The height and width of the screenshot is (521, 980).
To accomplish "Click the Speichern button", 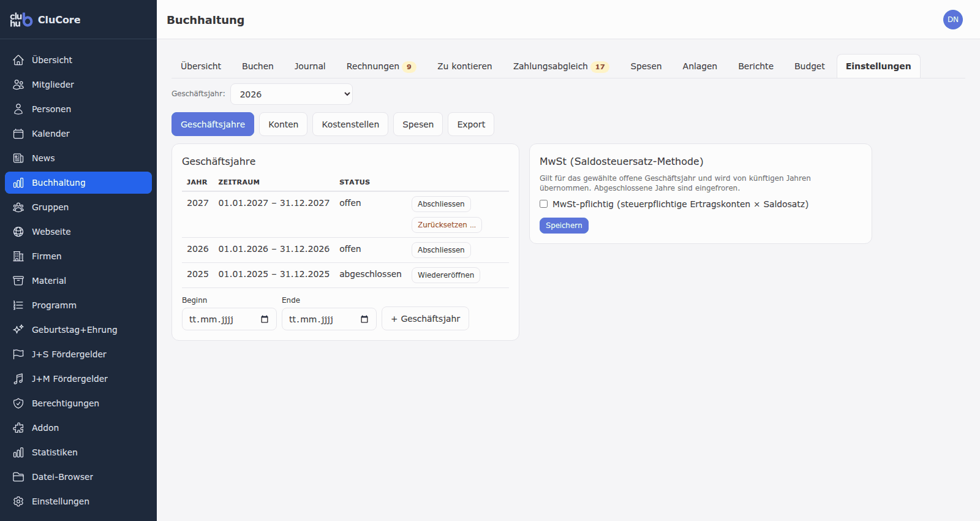I will pos(564,226).
